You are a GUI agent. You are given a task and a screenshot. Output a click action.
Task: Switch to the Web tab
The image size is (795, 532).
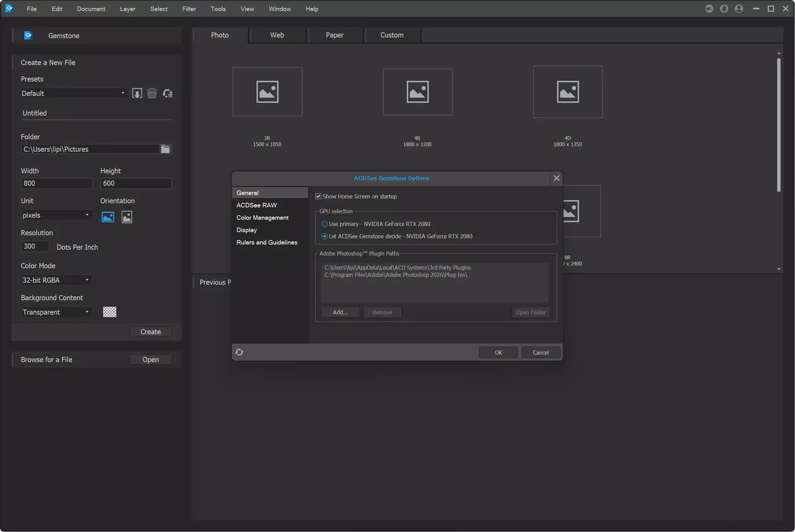[277, 35]
